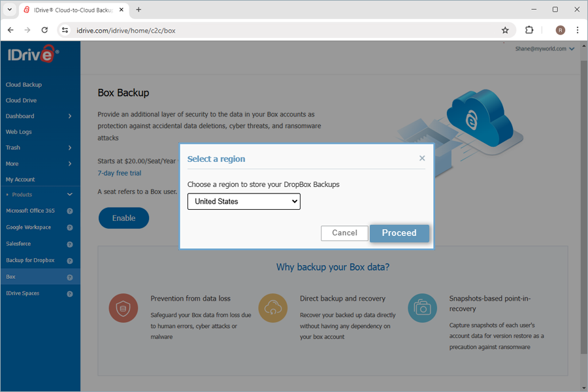Open the region selection dropdown showing United States
Screen dimensions: 588x392
[x=244, y=201]
